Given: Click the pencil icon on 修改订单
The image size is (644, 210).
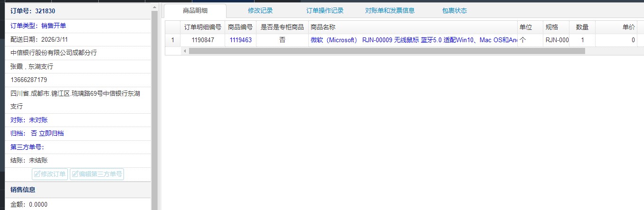Looking at the screenshot, I should pyautogui.click(x=37, y=174).
